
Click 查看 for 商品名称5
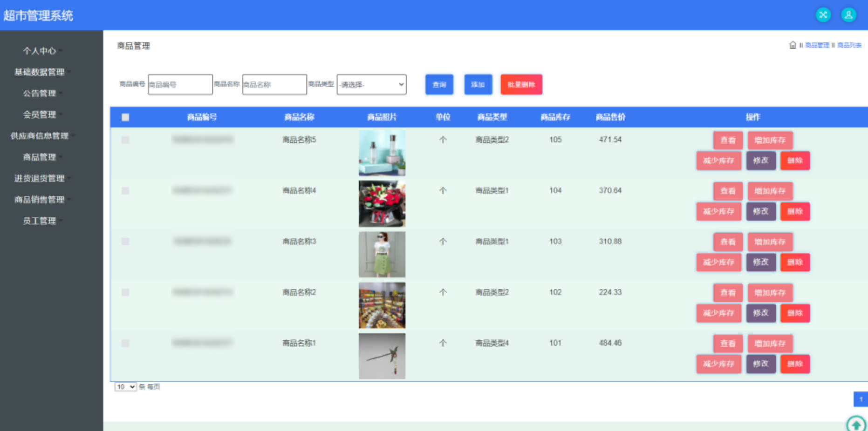click(x=728, y=140)
